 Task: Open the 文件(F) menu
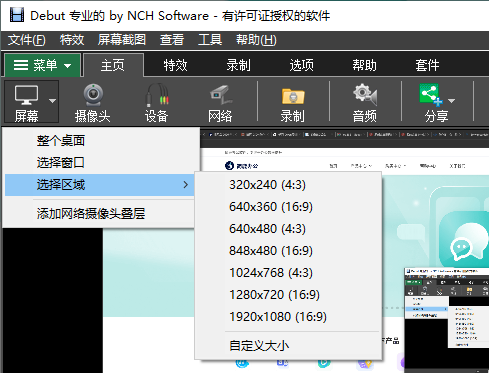(x=27, y=40)
